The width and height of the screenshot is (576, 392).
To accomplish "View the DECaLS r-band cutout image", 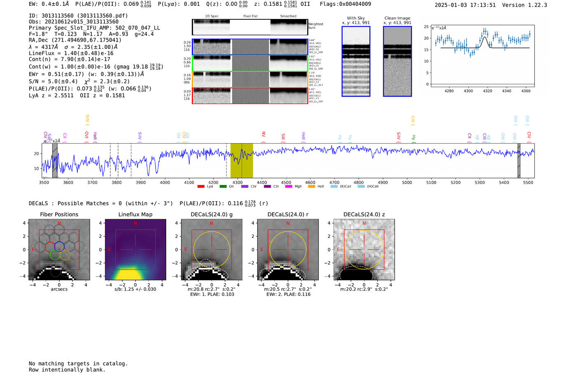I will tap(288, 250).
